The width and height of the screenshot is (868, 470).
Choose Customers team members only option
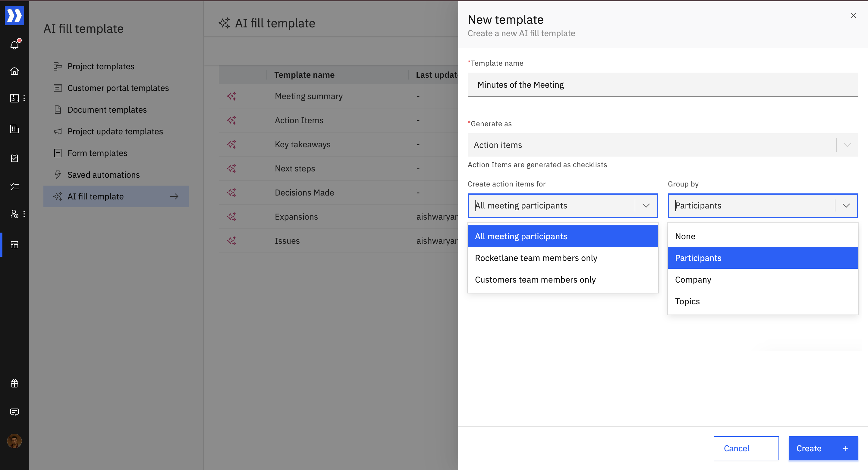[x=535, y=280]
